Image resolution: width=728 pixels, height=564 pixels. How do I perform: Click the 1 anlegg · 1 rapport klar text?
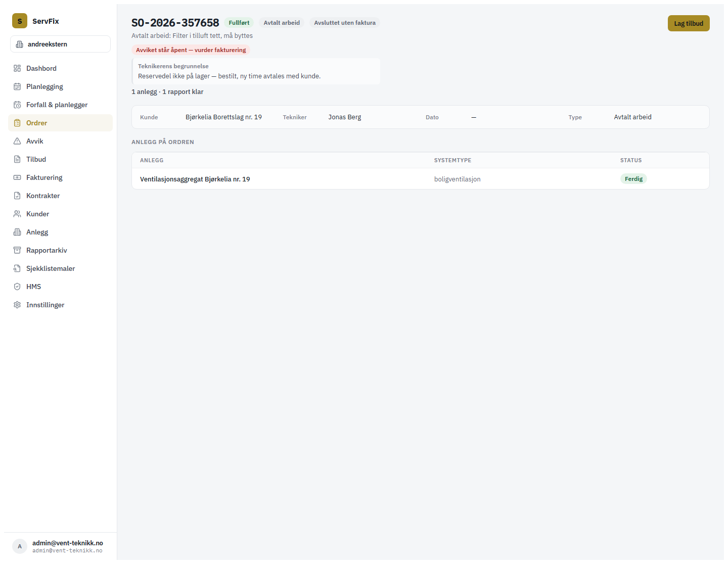click(167, 91)
